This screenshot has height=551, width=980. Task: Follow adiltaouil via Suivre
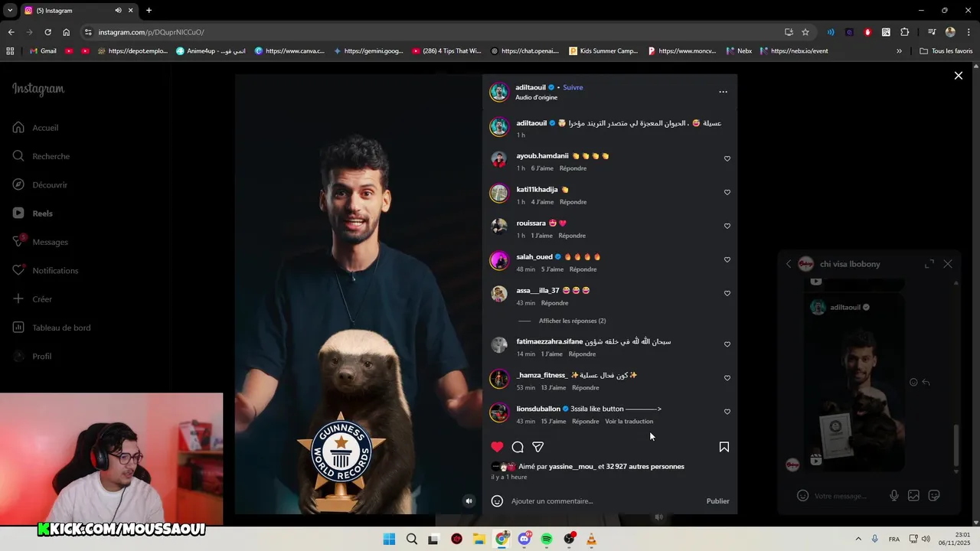pos(573,87)
